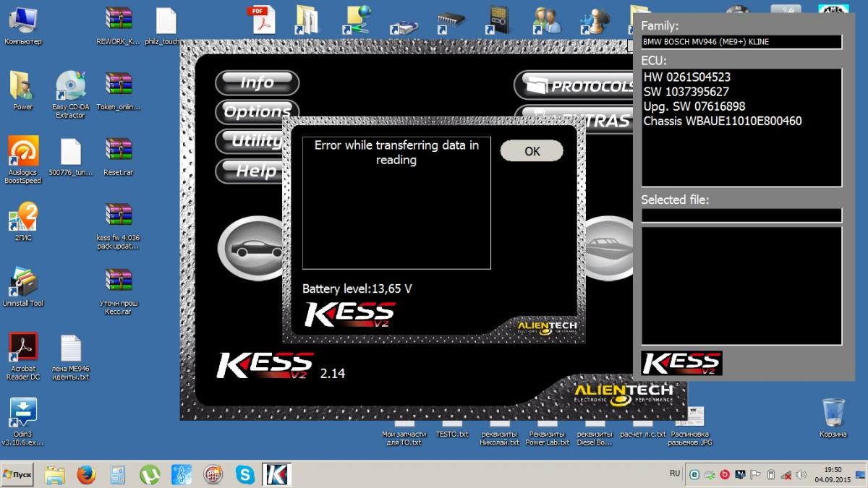Image resolution: width=868 pixels, height=488 pixels.
Task: Click OK on the error dialog
Action: (532, 151)
